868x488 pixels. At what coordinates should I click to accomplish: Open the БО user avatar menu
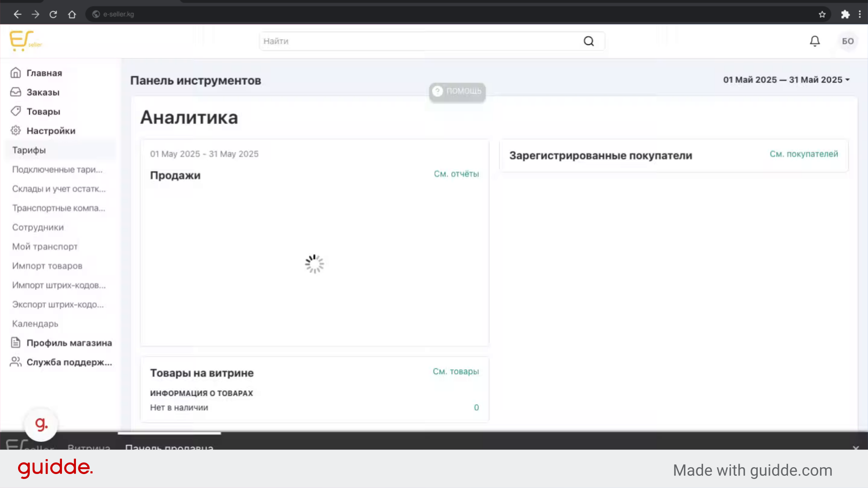point(848,41)
